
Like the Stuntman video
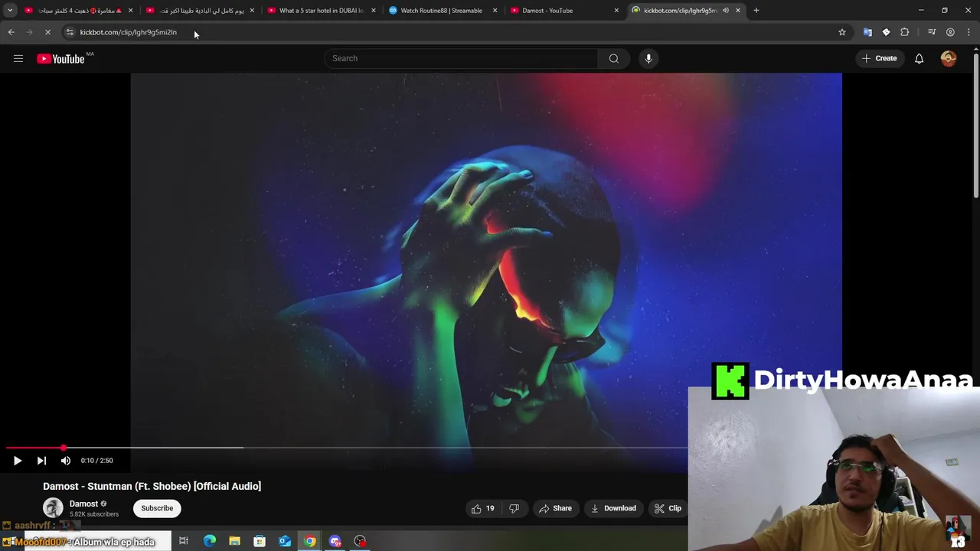(483, 508)
